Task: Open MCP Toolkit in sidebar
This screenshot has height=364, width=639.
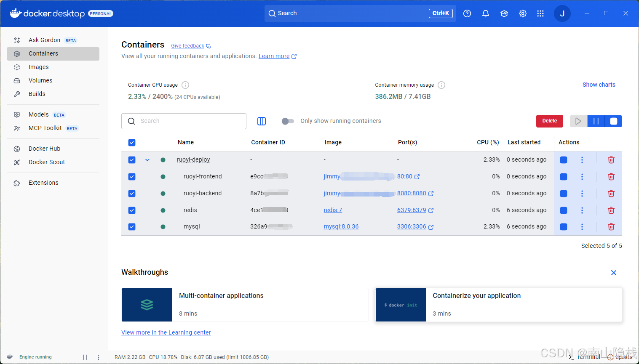Action: pos(53,128)
